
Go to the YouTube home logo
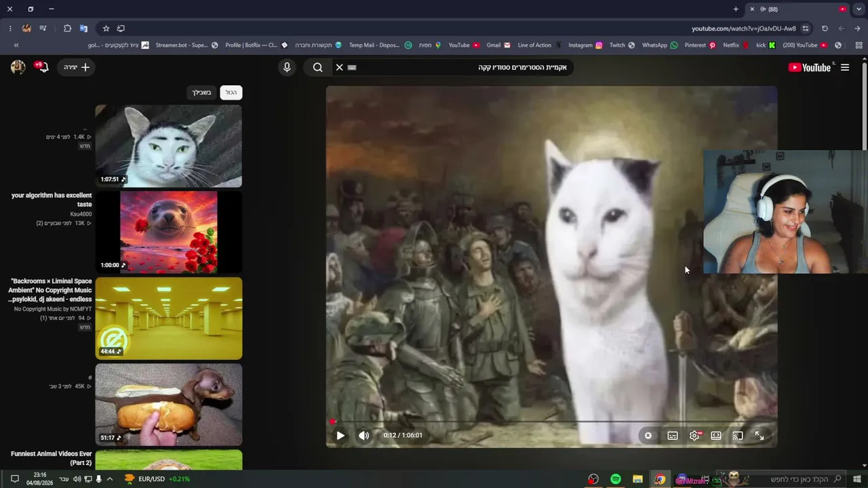(x=810, y=67)
